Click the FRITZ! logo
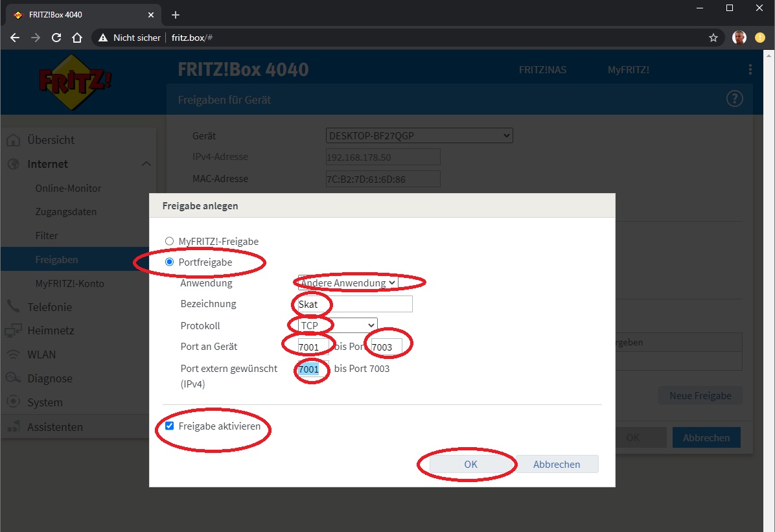This screenshot has height=532, width=775. click(x=76, y=81)
